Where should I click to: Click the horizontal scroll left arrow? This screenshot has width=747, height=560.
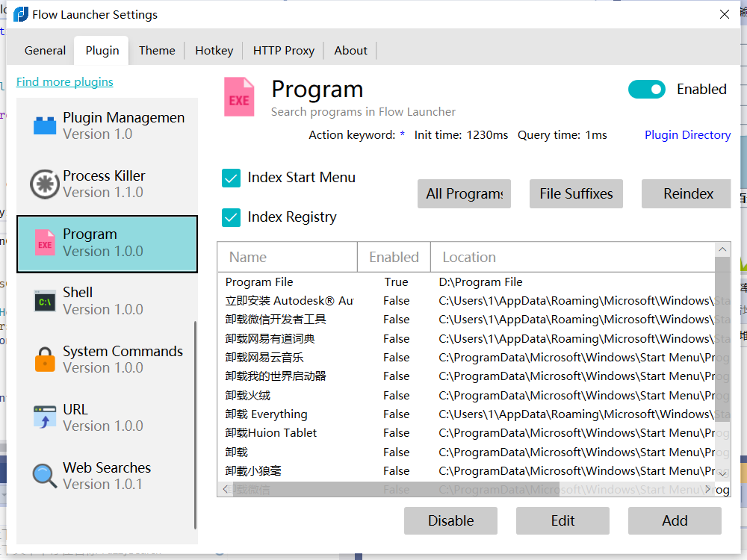pos(226,489)
